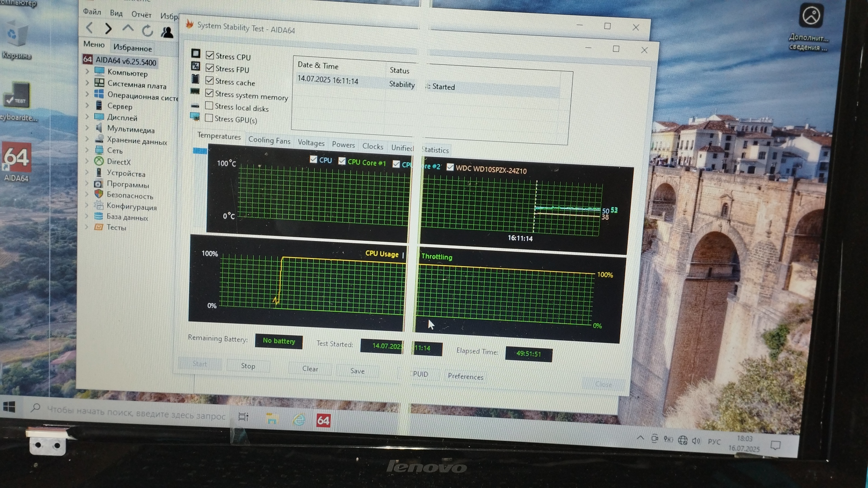The height and width of the screenshot is (488, 868).
Task: Click the user report icon in toolbar
Action: pos(167,32)
